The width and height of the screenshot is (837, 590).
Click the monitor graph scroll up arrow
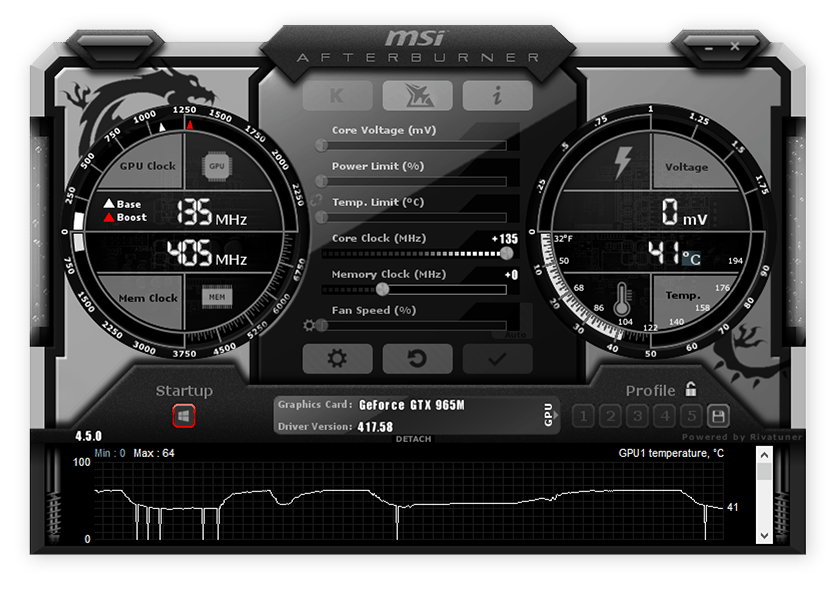point(764,455)
